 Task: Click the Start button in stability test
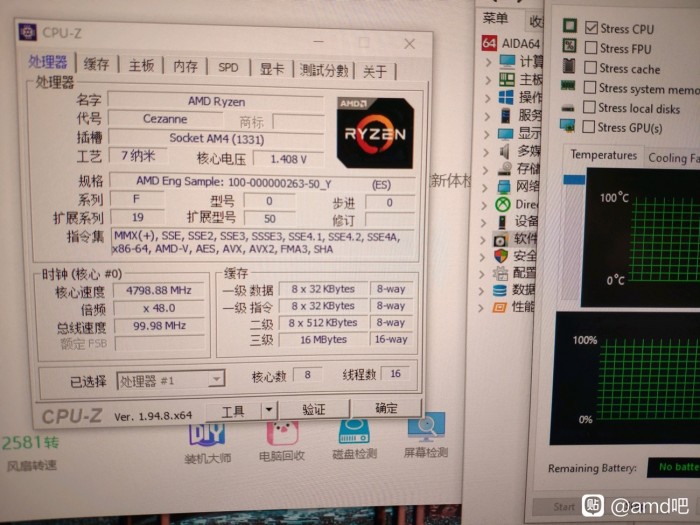(x=564, y=507)
